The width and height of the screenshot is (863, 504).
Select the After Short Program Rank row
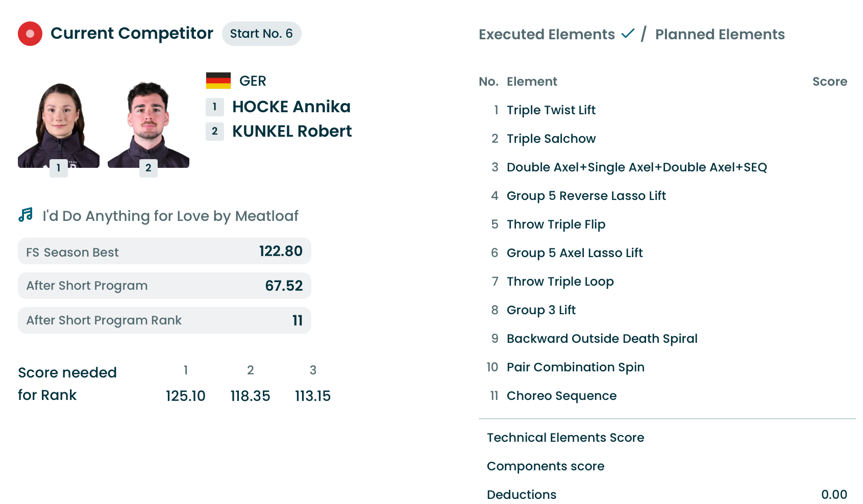pos(164,320)
